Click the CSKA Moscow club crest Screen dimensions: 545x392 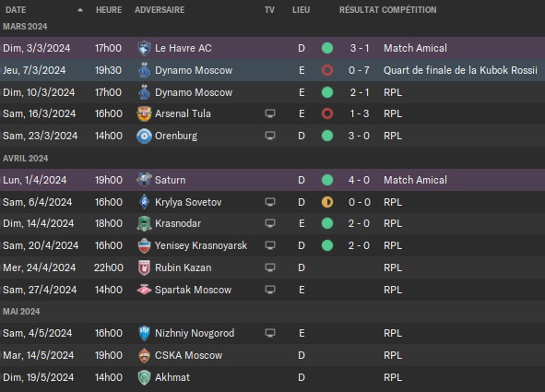(x=144, y=355)
